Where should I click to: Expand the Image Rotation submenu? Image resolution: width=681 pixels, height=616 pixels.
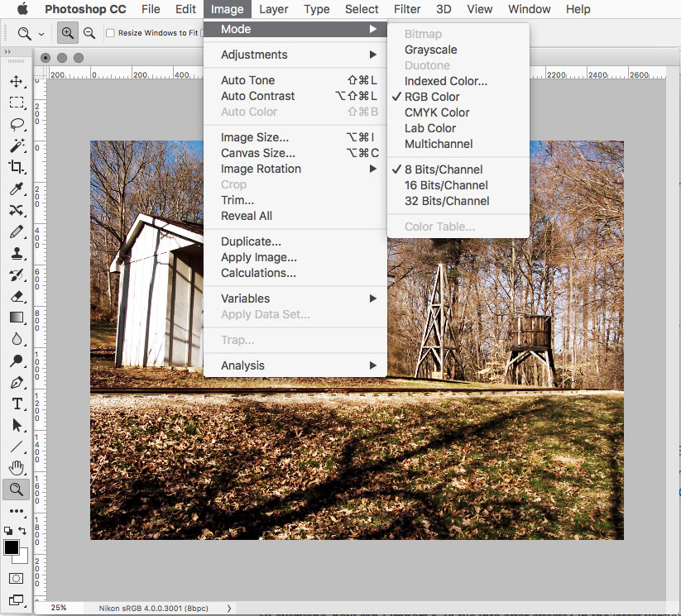257,169
